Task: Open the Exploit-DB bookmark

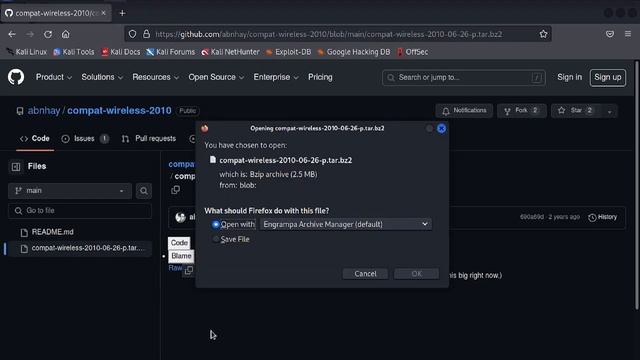Action: pyautogui.click(x=288, y=52)
